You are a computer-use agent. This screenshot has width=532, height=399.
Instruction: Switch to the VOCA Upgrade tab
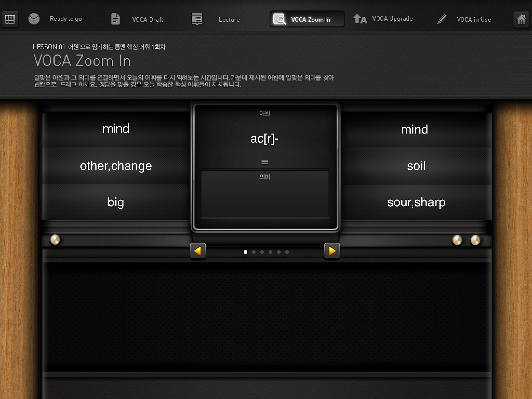392,19
